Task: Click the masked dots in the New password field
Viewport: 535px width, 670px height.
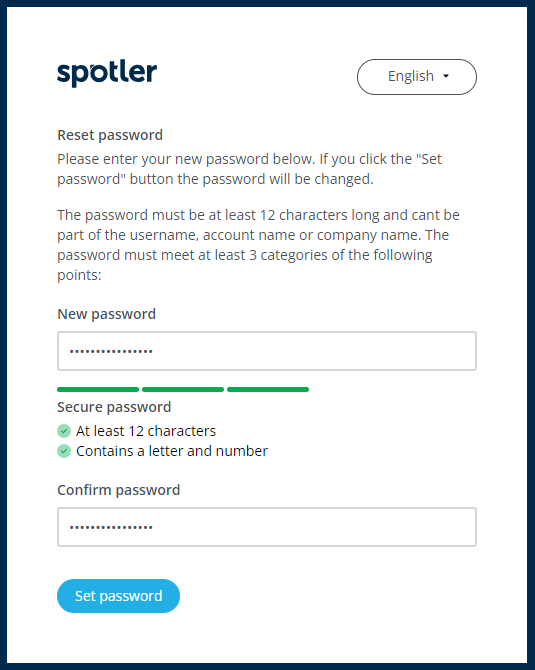Action: [111, 352]
